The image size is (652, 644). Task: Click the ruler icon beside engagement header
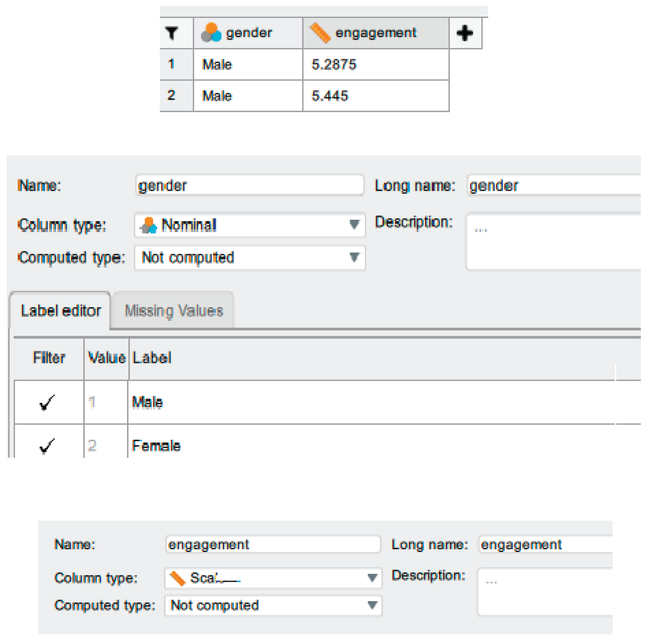[320, 33]
